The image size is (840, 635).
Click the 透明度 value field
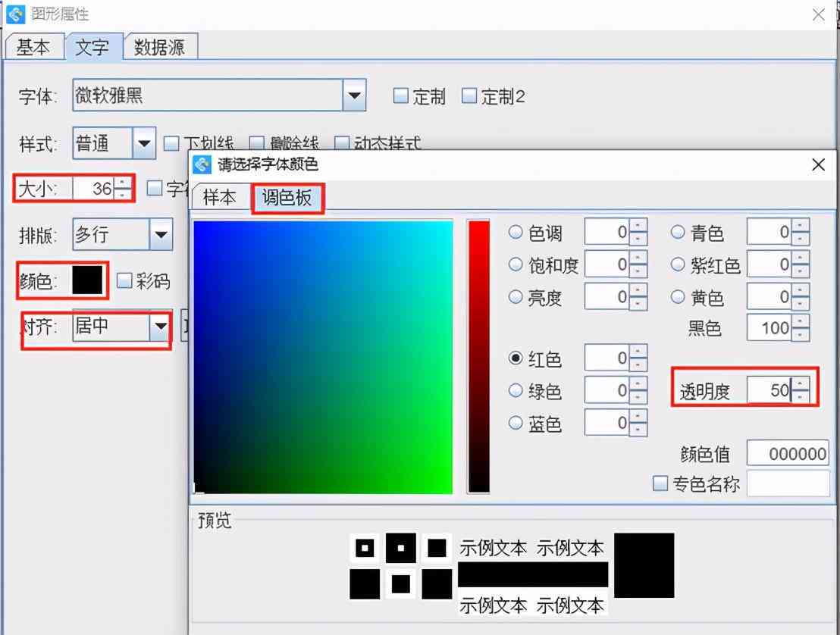[x=769, y=390]
